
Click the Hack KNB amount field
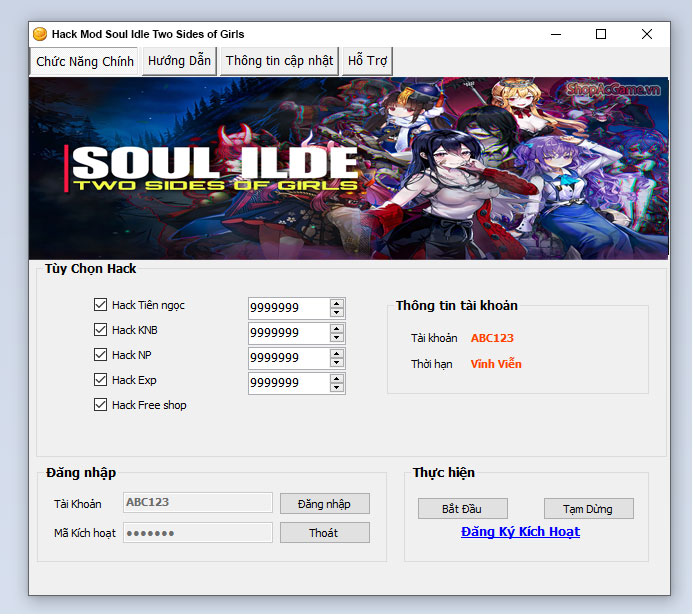tap(289, 333)
